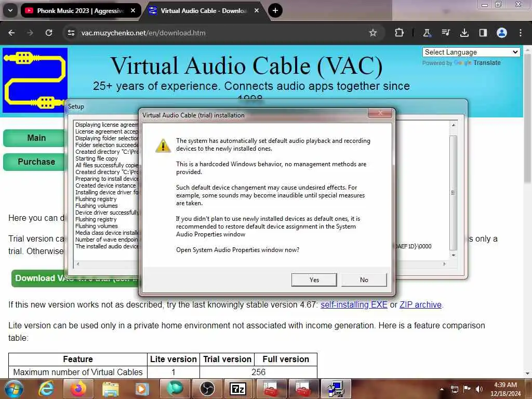532x399 pixels.
Task: Open the media control icon
Action: (x=445, y=33)
